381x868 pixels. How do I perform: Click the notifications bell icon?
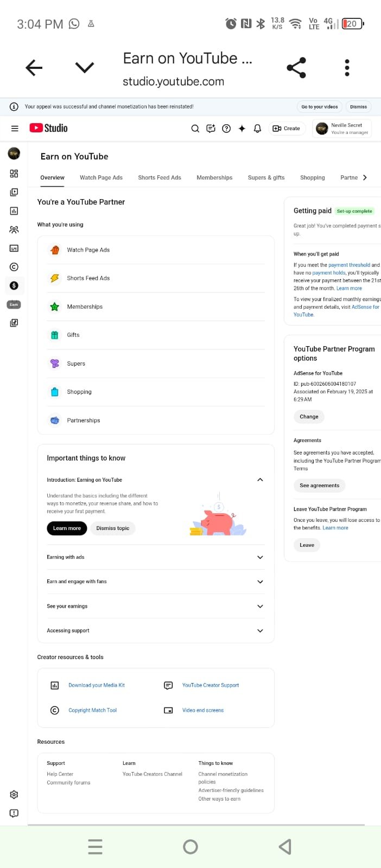258,129
